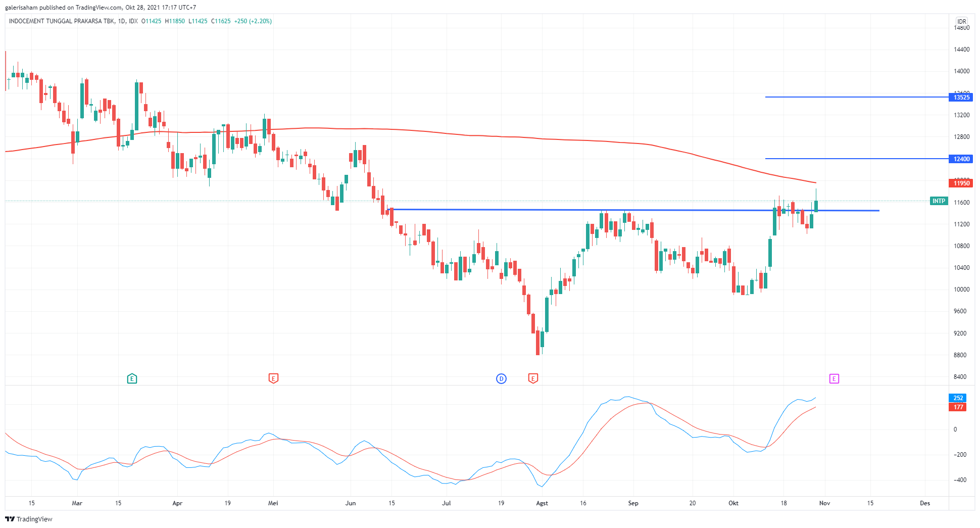Click the long blue resistance line near 11450
980x528 pixels.
pos(634,210)
